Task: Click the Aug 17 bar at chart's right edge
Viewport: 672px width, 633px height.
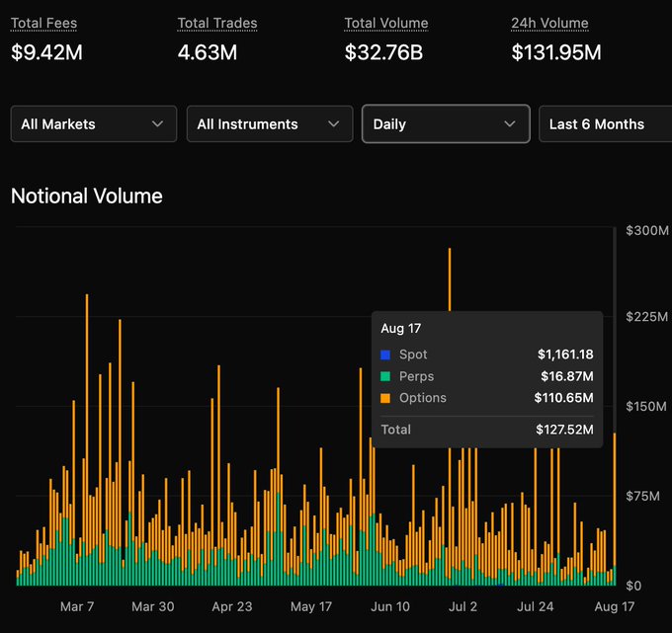Action: pyautogui.click(x=615, y=510)
